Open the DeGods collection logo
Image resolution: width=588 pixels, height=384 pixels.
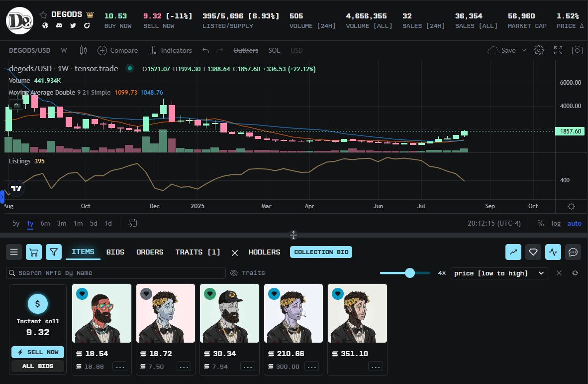[19, 20]
